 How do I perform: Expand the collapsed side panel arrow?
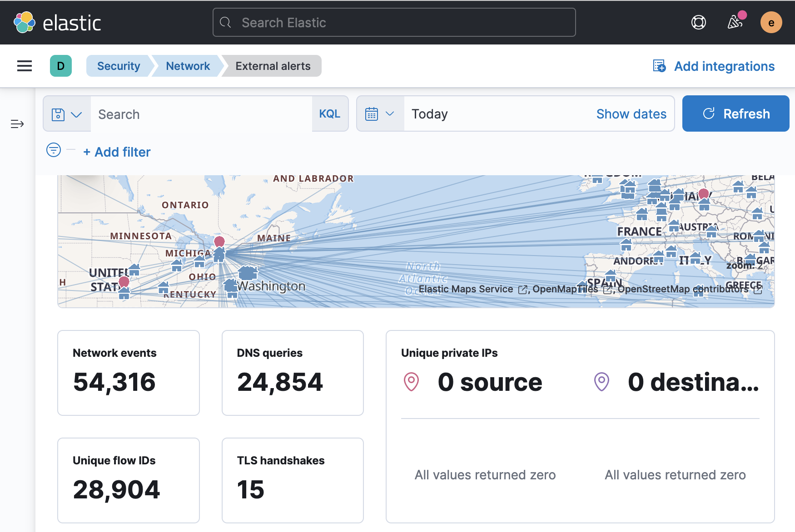17,124
